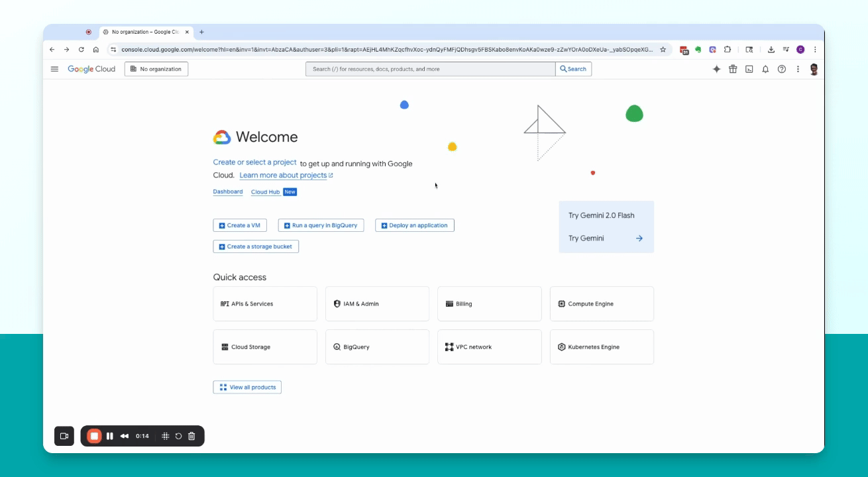Open the help question mark menu
This screenshot has height=477, width=868.
(x=782, y=69)
